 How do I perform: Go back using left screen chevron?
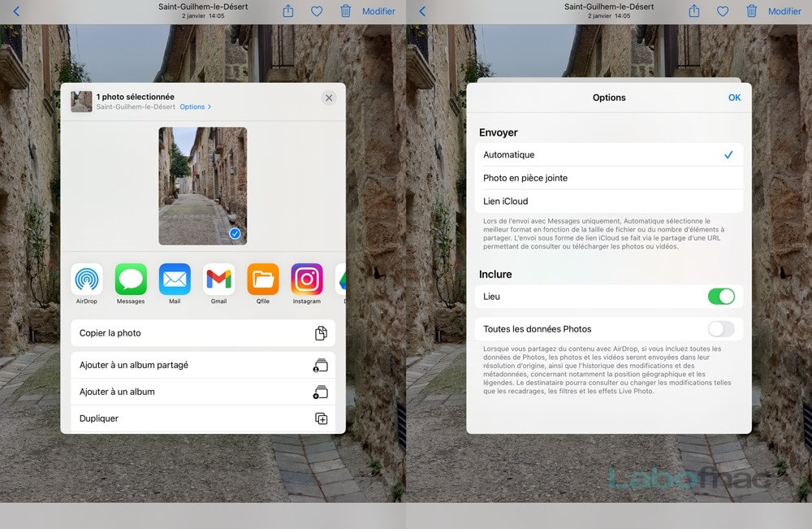[16, 11]
